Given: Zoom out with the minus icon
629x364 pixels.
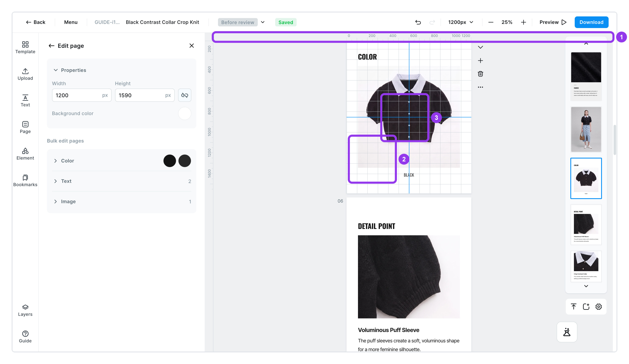Looking at the screenshot, I should [x=491, y=22].
